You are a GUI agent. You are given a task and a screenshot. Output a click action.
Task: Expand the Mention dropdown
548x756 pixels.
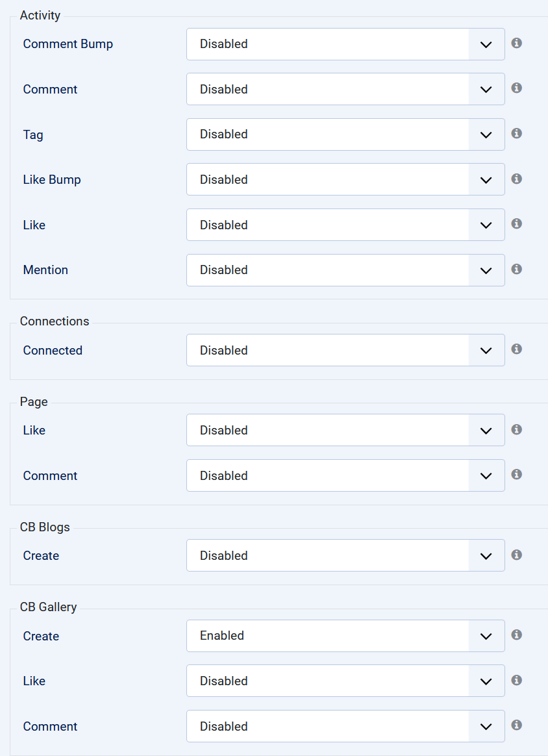coord(345,270)
